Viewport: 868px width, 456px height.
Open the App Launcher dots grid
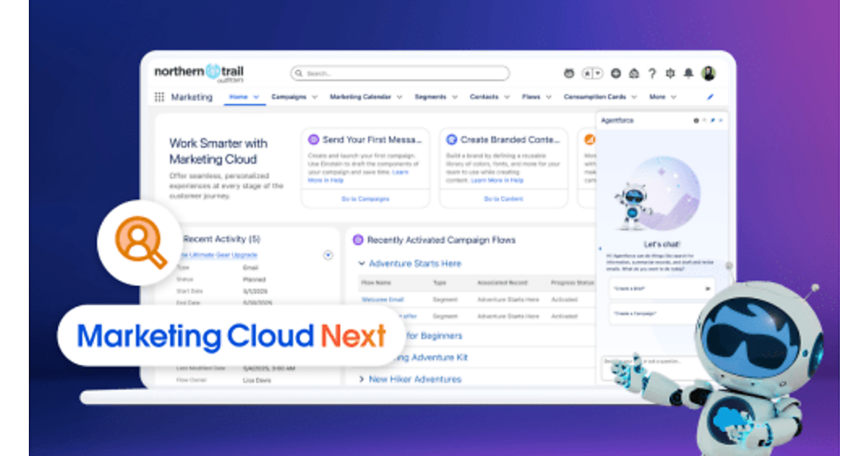pos(159,97)
